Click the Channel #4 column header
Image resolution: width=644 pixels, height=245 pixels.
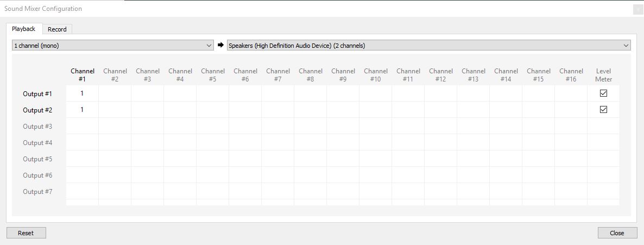click(x=180, y=75)
